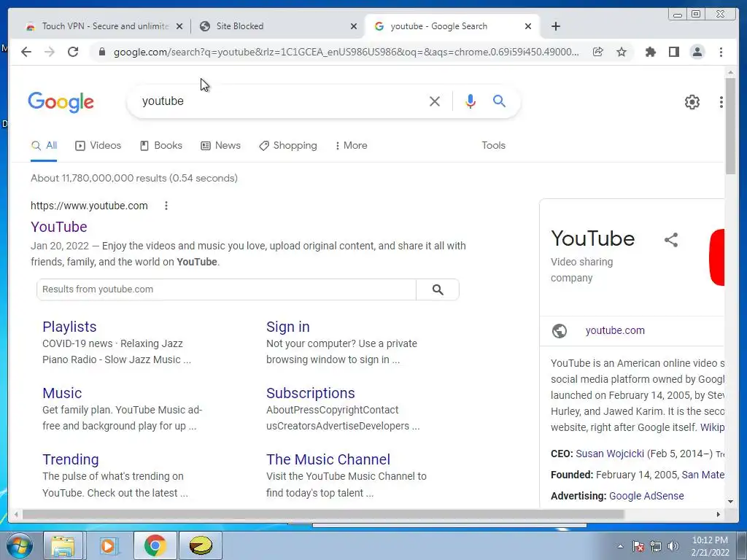Open the Extensions puzzle icon
Viewport: 747px width, 560px height.
point(650,52)
